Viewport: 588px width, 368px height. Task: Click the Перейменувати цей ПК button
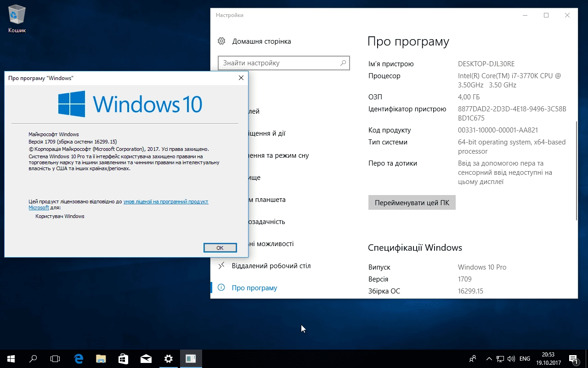point(412,202)
